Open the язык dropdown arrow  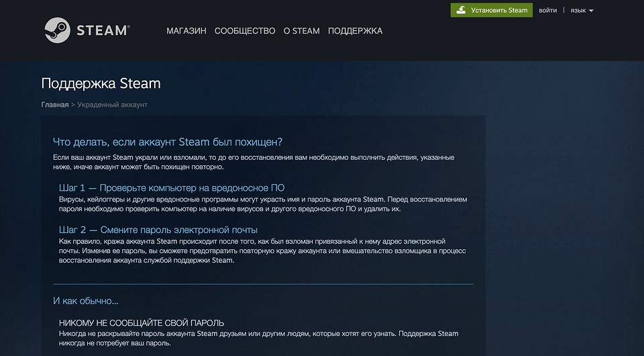click(591, 11)
